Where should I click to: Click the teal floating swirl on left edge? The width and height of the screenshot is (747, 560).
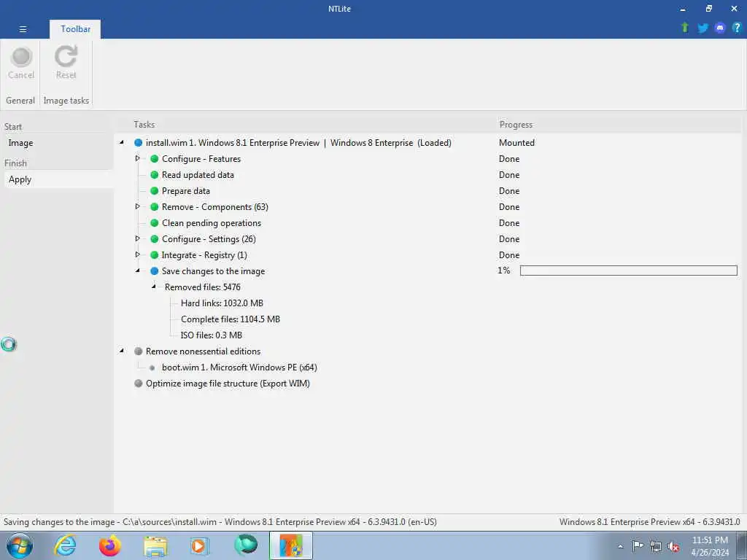point(9,344)
